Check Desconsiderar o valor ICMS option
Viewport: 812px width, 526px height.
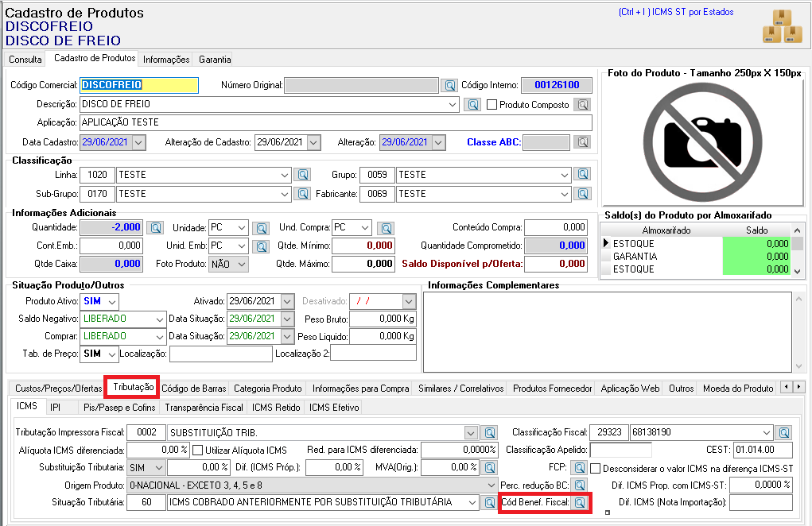(x=596, y=469)
